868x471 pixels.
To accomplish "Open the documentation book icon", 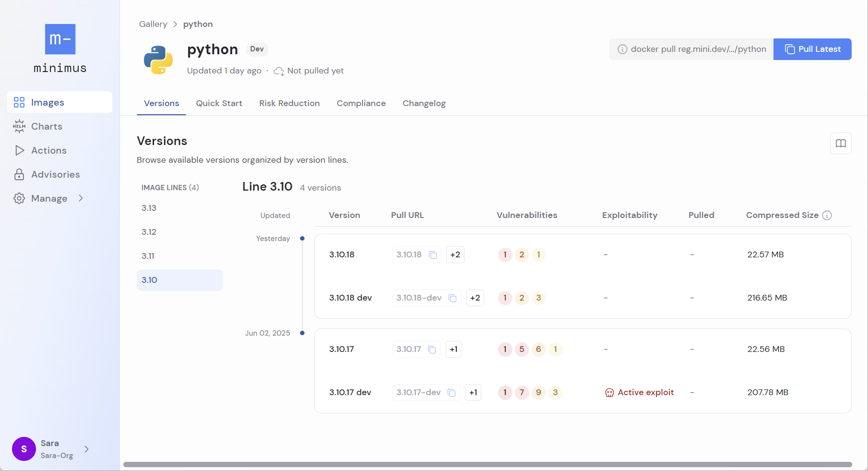I will pos(841,143).
